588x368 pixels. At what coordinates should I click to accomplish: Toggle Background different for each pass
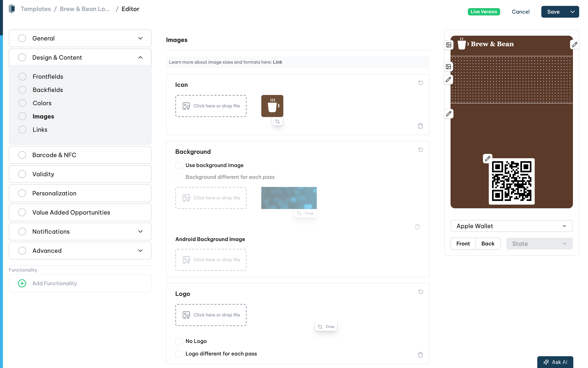pyautogui.click(x=179, y=177)
